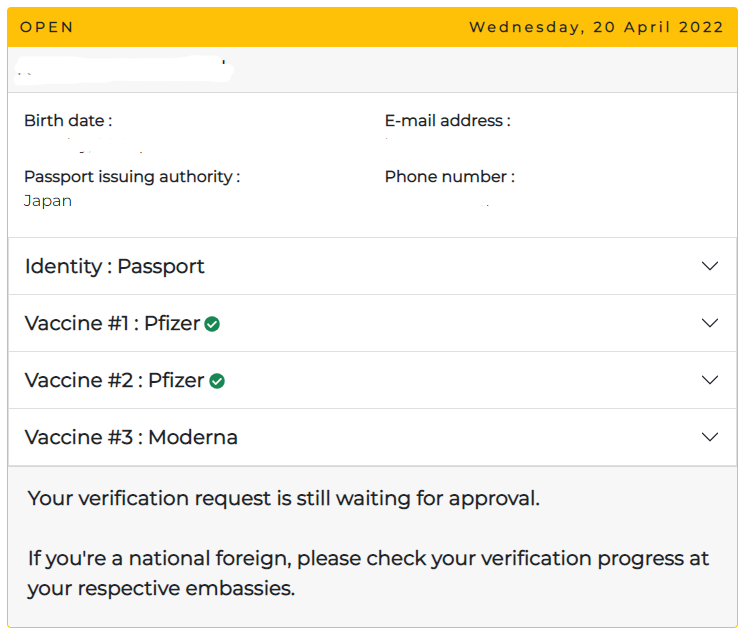Click the respective embassies notice text
Image resolution: width=746 pixels, height=638 pixels.
(x=368, y=573)
